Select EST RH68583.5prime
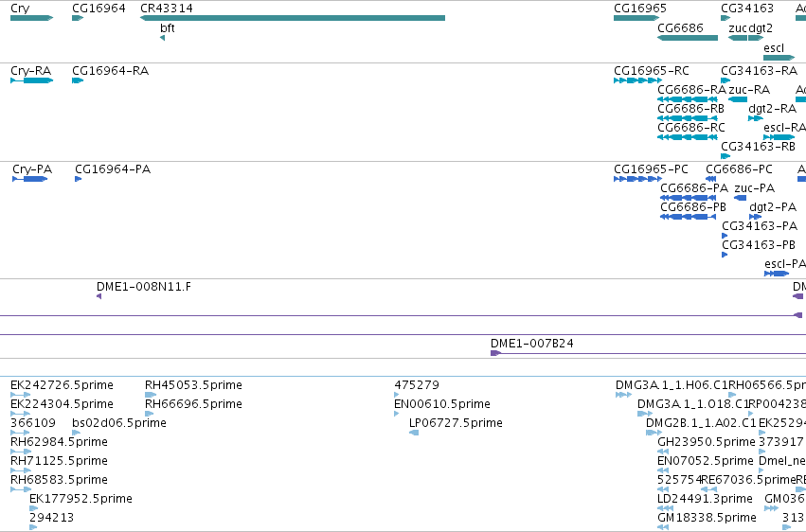Image resolution: width=806 pixels, height=532 pixels. [59, 480]
